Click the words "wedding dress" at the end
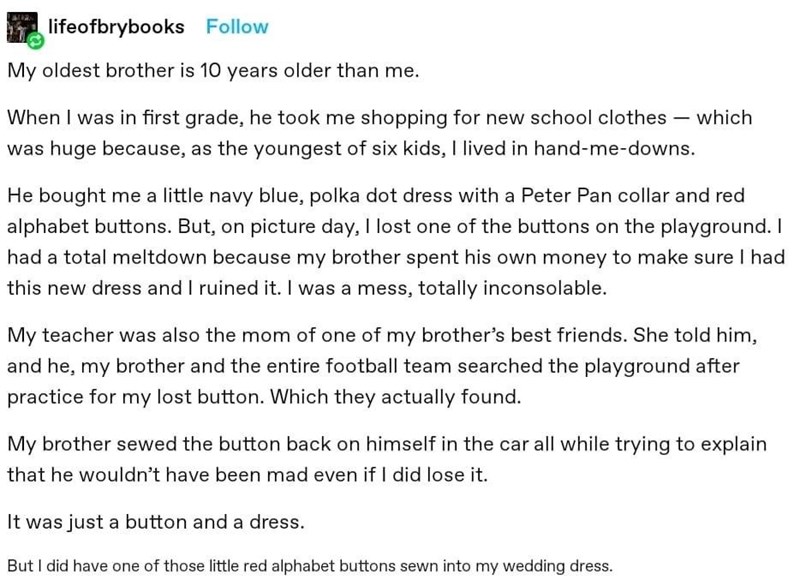This screenshot has width=800, height=580. (562, 565)
